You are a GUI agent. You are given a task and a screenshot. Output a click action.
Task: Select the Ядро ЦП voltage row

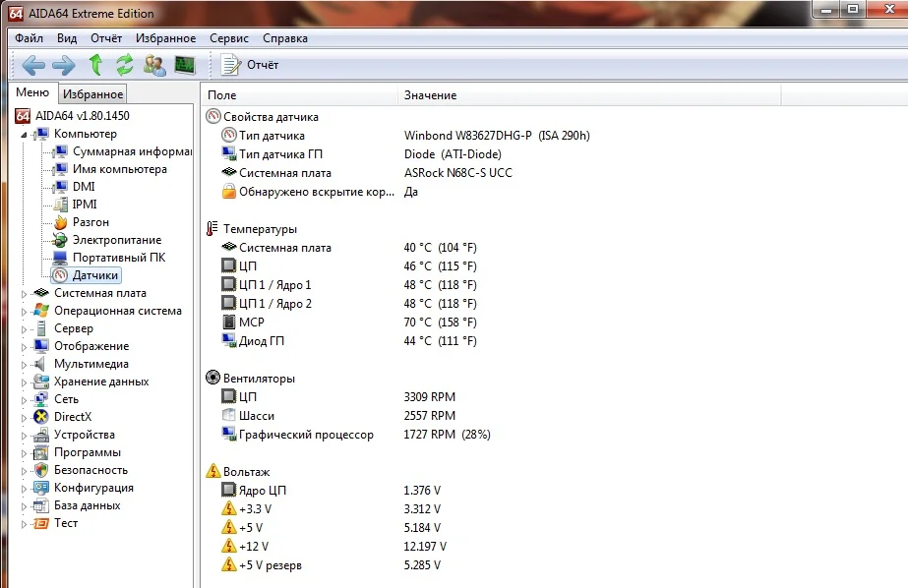coord(332,491)
